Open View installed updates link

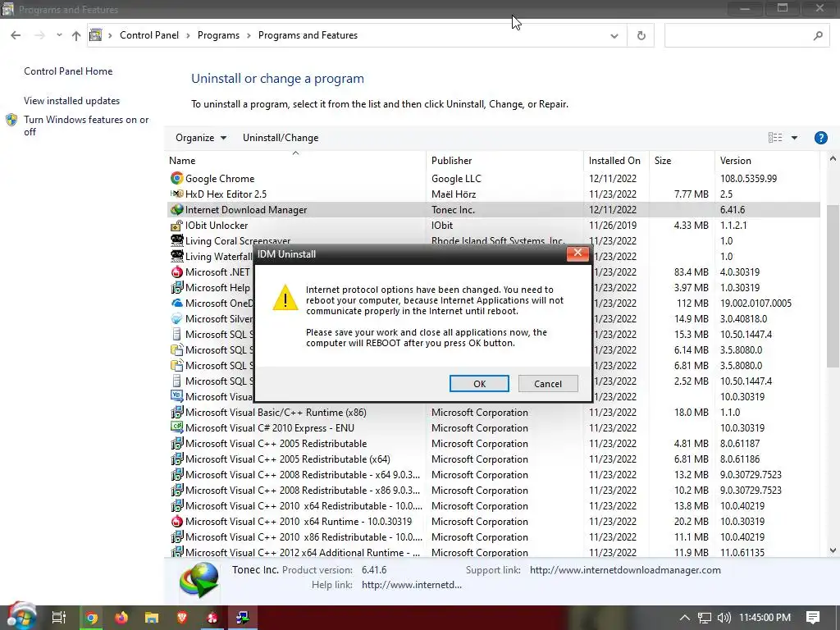[x=72, y=101]
